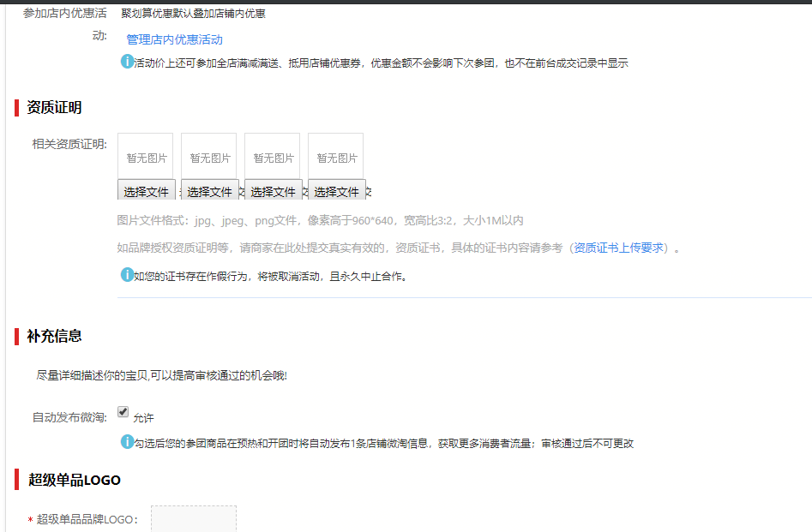Click 尽量详细描述你的宝贝 text
812x532 pixels.
[161, 375]
